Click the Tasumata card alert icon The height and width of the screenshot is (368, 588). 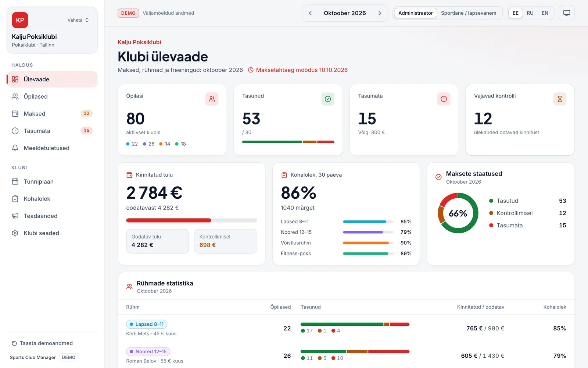click(444, 99)
